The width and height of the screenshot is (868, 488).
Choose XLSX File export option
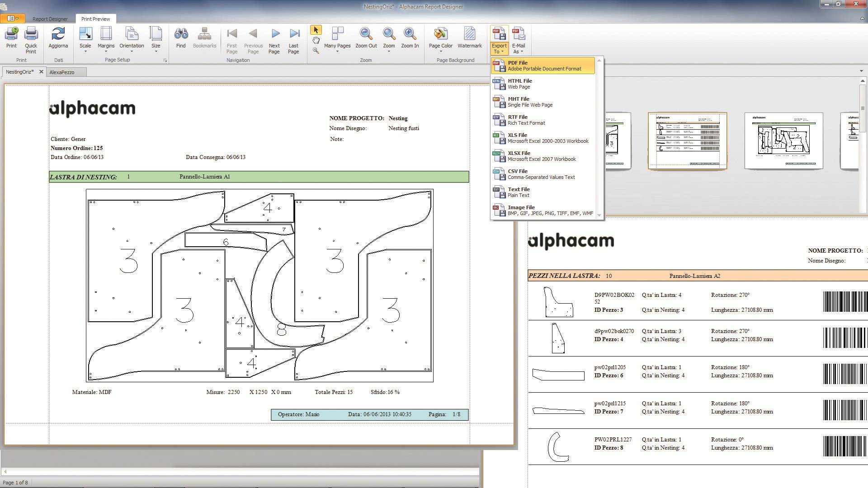point(543,156)
